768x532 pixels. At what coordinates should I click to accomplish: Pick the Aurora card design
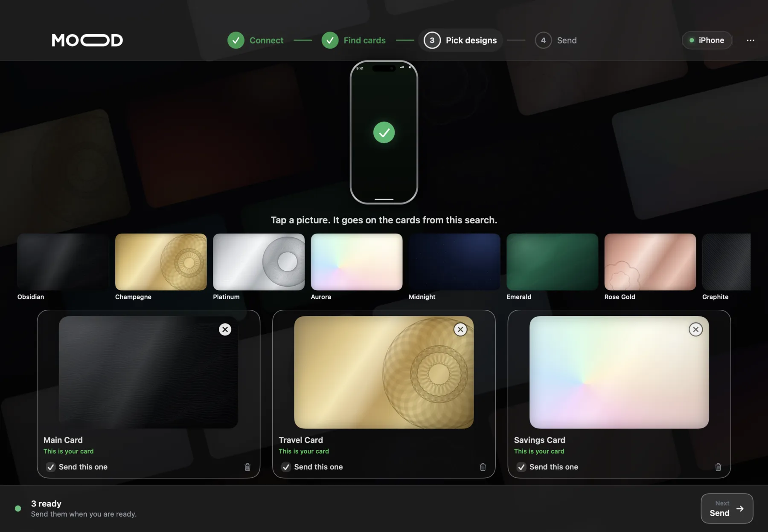coord(357,262)
